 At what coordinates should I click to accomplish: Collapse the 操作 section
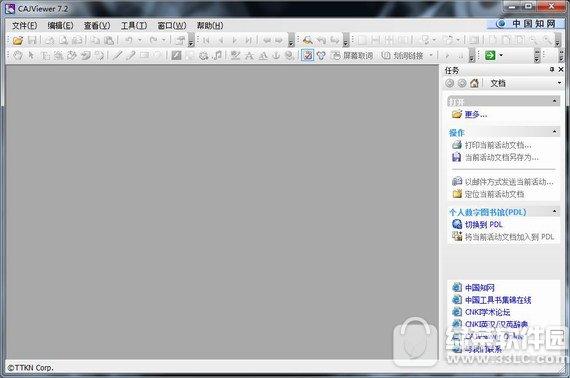coord(554,132)
